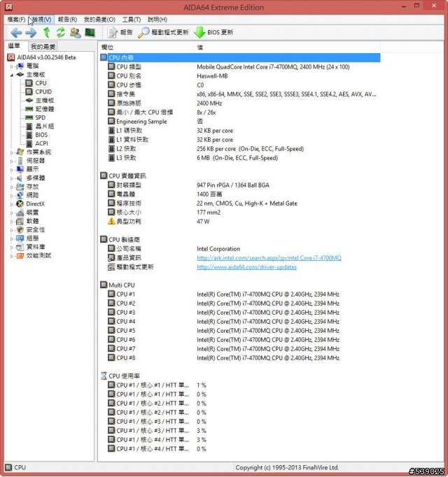Select ACPI in the tree

tap(41, 143)
